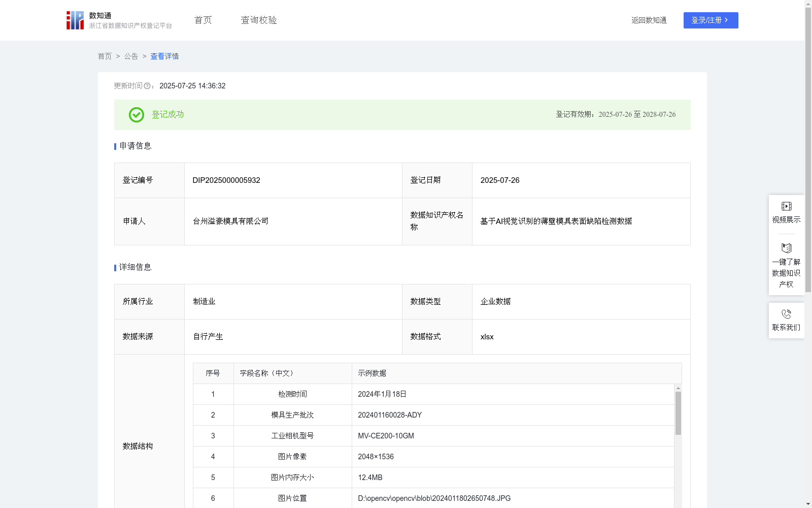Click the 检测时间 field name cell
812x508 pixels.
[x=292, y=394]
